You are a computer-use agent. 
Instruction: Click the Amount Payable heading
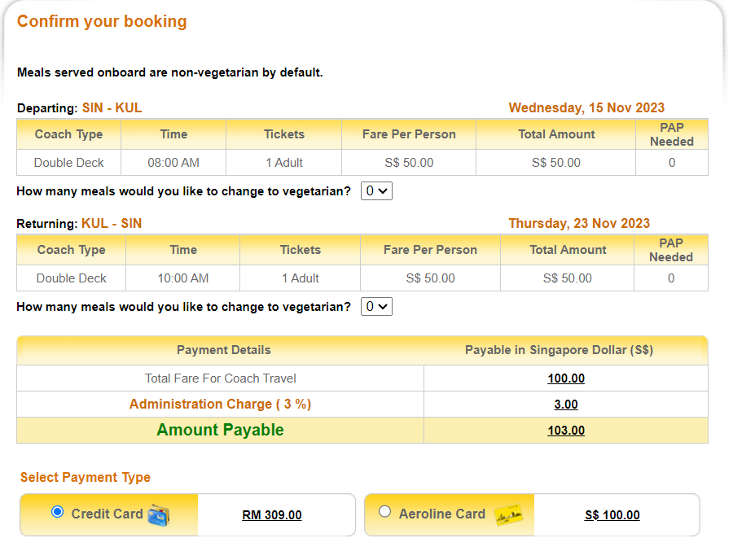click(x=220, y=430)
